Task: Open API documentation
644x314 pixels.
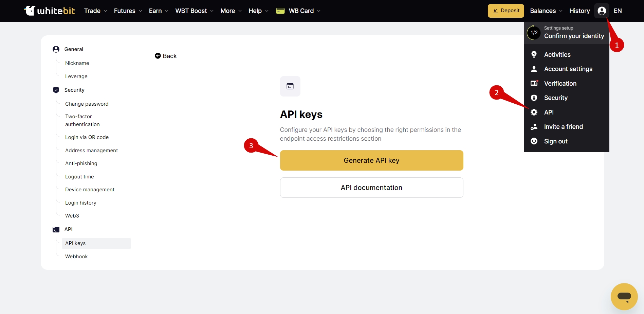Action: click(371, 188)
